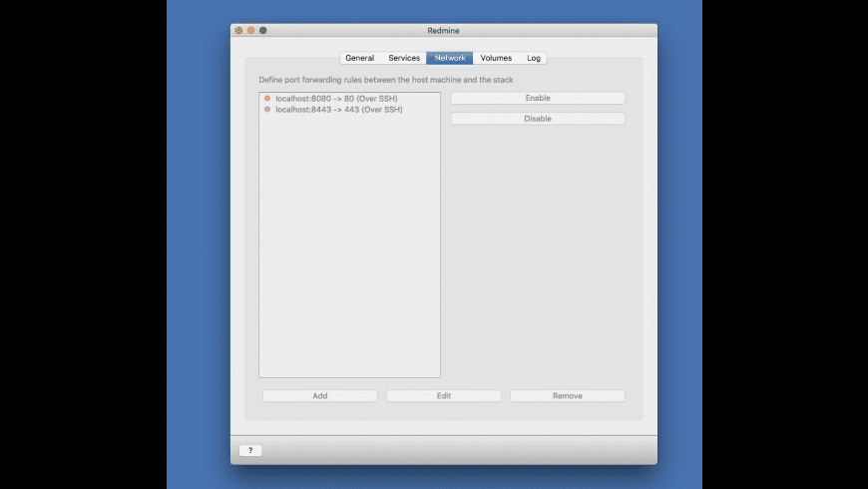Image resolution: width=868 pixels, height=489 pixels.
Task: Maximize the Redmine window with green button
Action: pyautogui.click(x=263, y=31)
